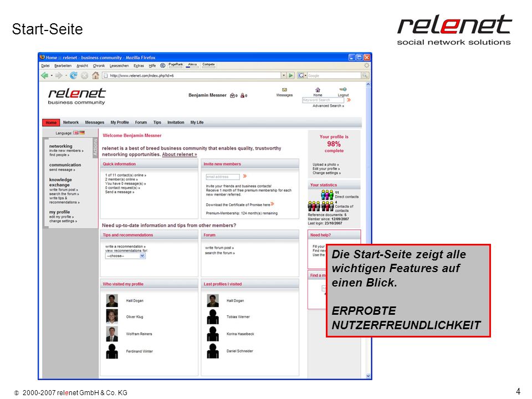Viewport: 532px width, 399px height.
Task: Switch to the Messages navigation tab
Action: pyautogui.click(x=94, y=122)
